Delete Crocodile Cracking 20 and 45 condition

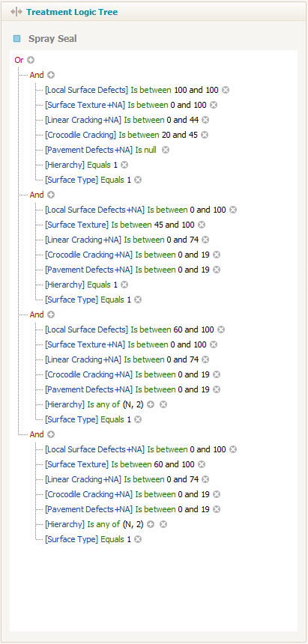click(x=205, y=135)
